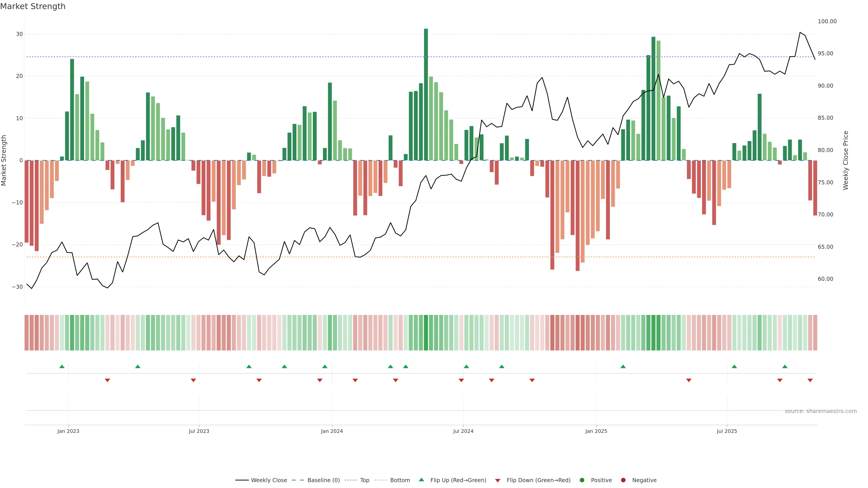
Task: Click the green Flip Up triangle legend icon
Action: point(421,480)
